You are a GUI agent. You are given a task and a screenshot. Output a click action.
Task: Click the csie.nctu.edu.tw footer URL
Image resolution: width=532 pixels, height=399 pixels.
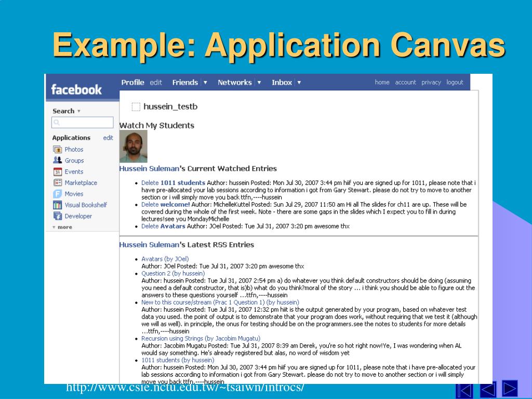185,387
